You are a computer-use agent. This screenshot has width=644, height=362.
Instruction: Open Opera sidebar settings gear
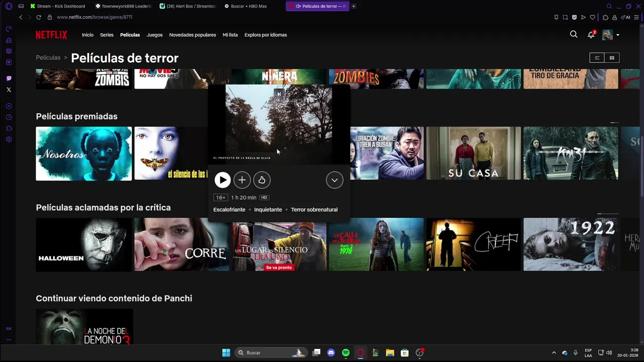(x=9, y=139)
